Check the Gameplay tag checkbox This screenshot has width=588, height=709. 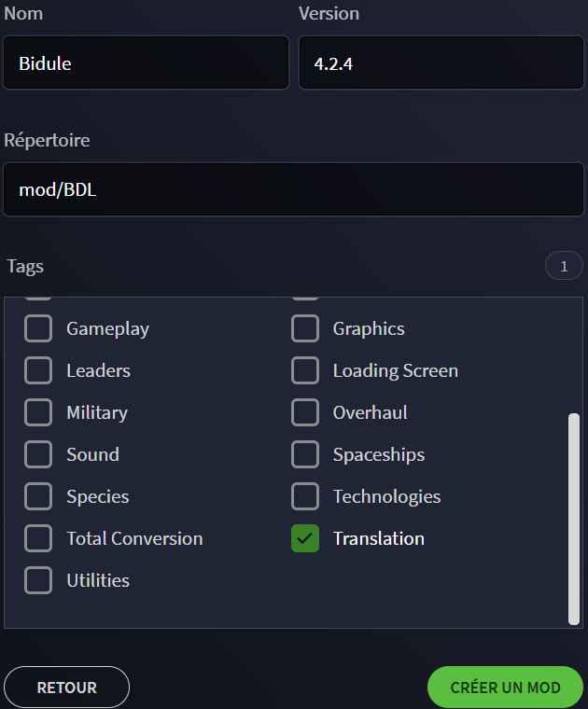38,328
